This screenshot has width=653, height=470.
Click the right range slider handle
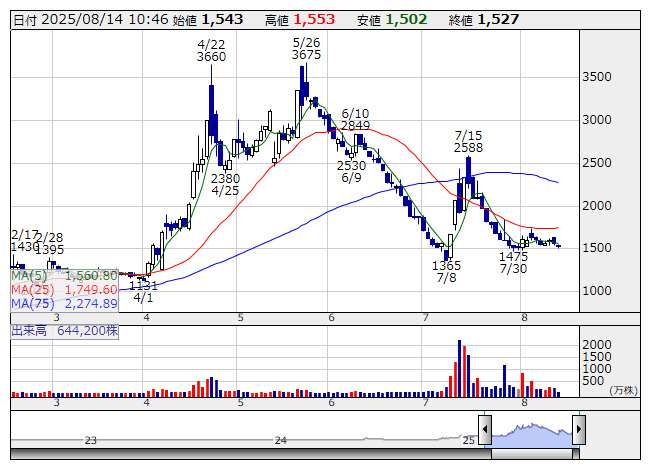point(578,431)
